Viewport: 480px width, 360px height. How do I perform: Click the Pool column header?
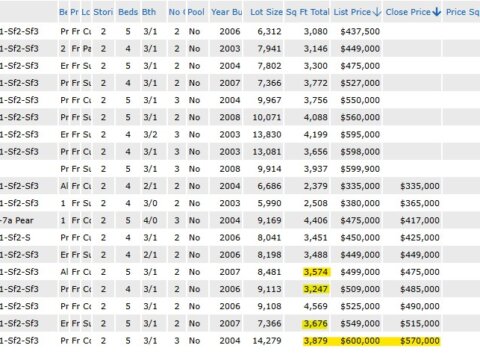pos(196,12)
